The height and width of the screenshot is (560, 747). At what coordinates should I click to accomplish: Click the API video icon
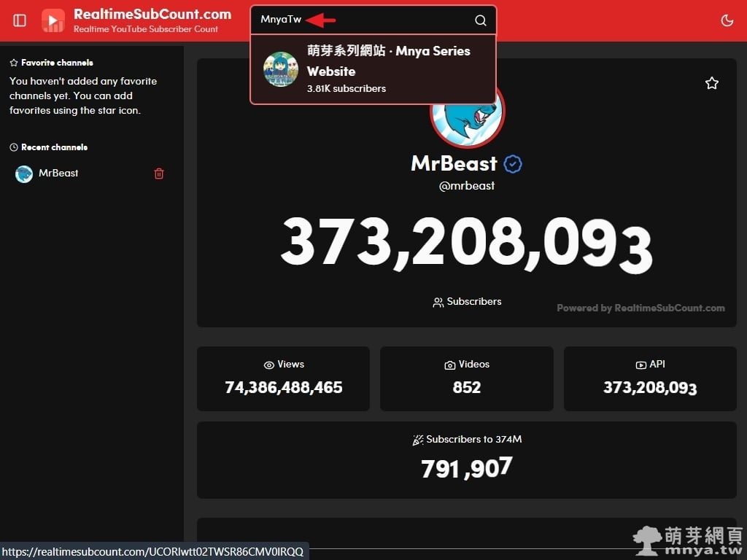coord(640,365)
